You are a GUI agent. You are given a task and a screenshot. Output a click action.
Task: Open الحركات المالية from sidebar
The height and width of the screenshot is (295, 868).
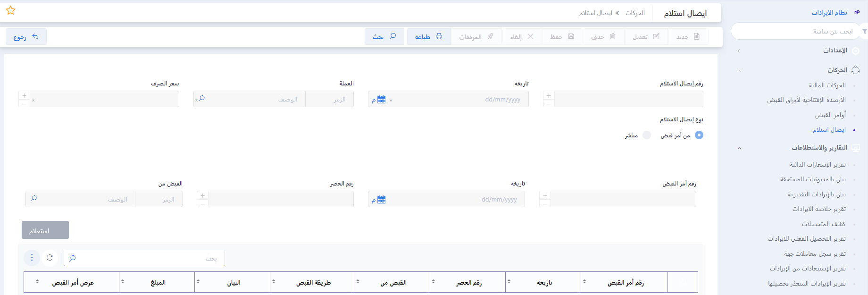827,85
